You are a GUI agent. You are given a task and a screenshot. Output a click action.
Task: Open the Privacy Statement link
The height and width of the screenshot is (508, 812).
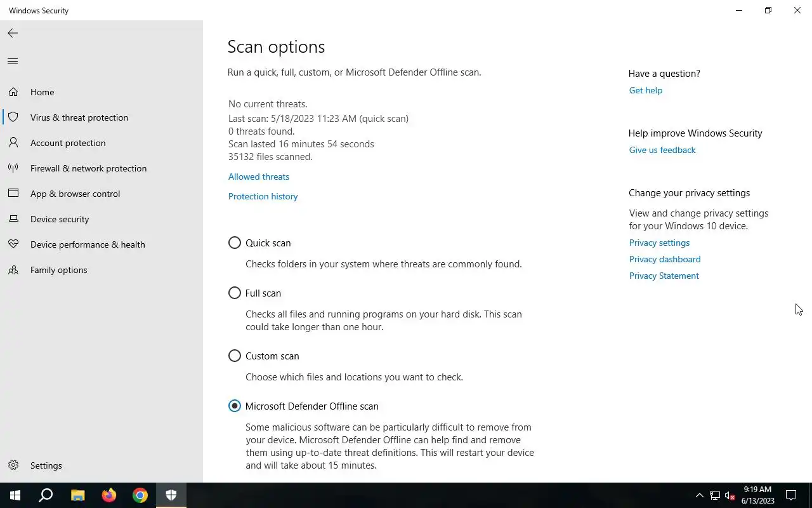[x=664, y=276]
